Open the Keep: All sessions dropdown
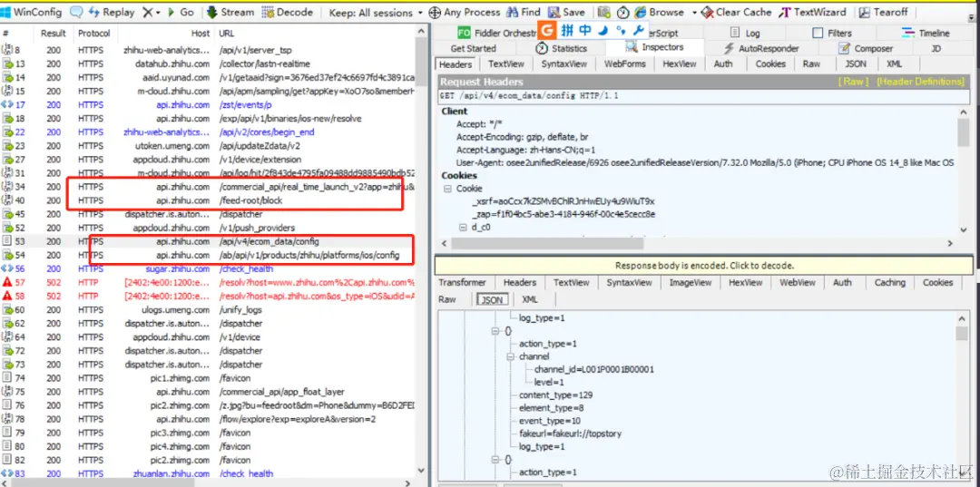Viewport: 980px width, 487px height. [376, 12]
